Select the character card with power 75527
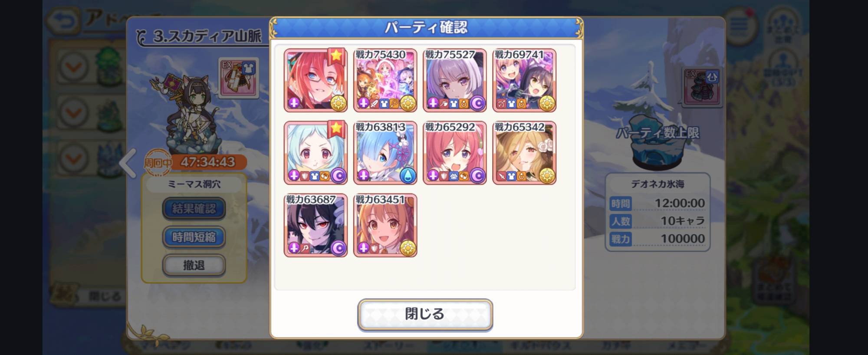 (x=455, y=80)
